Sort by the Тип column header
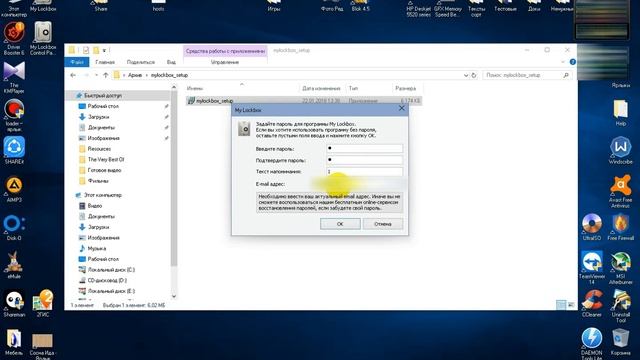 [369, 88]
